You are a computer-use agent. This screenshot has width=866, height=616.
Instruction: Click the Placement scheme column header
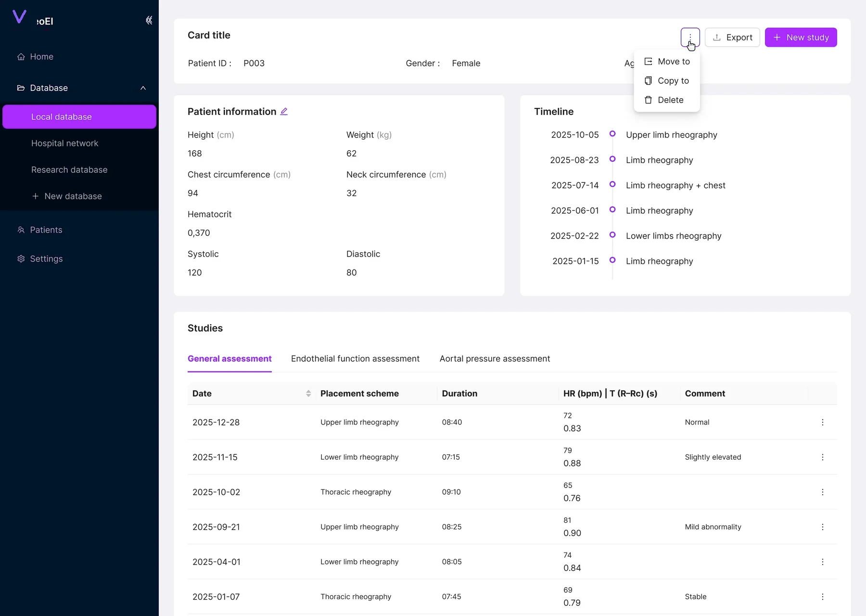point(359,394)
